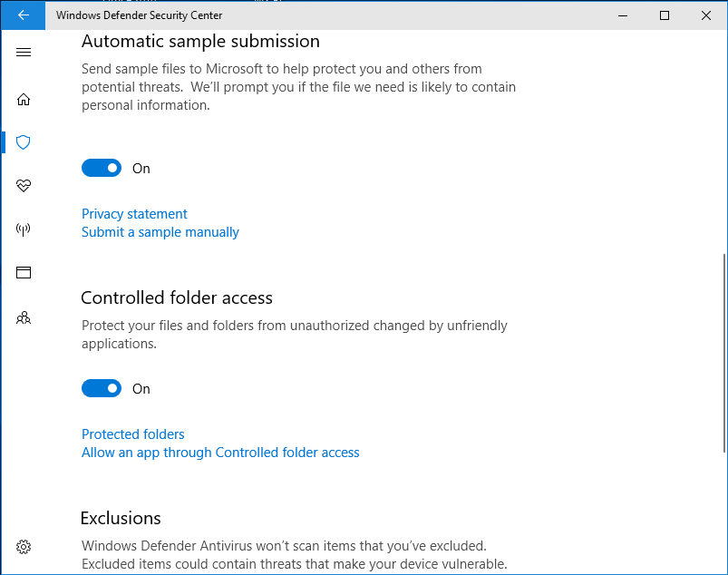Go back using the back arrow
This screenshot has height=575, width=728.
point(24,15)
